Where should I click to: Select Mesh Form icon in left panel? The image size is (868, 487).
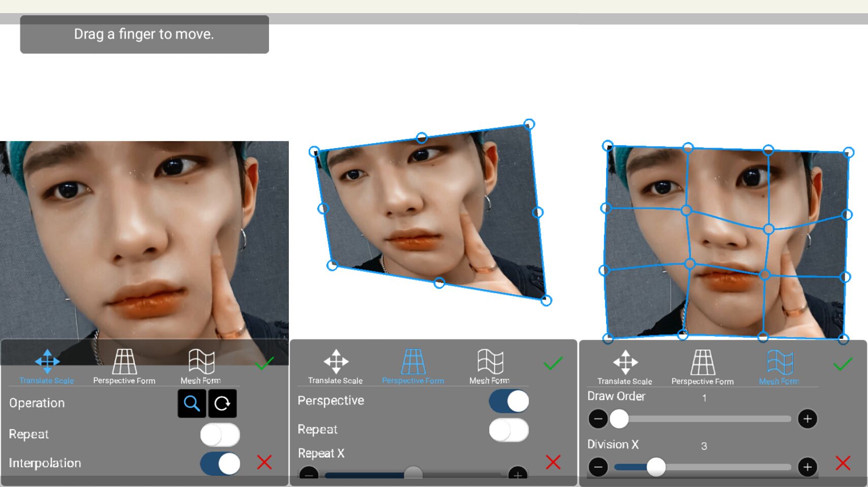point(202,362)
